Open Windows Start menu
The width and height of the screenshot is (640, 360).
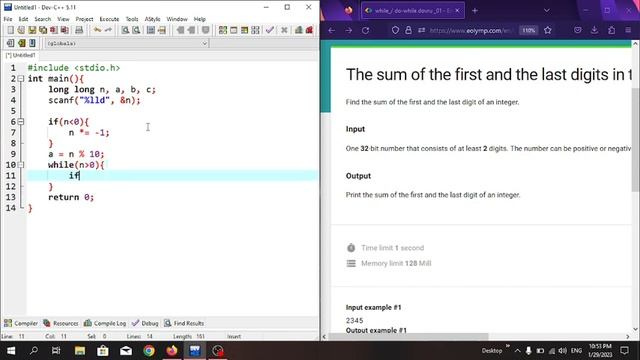(11, 351)
